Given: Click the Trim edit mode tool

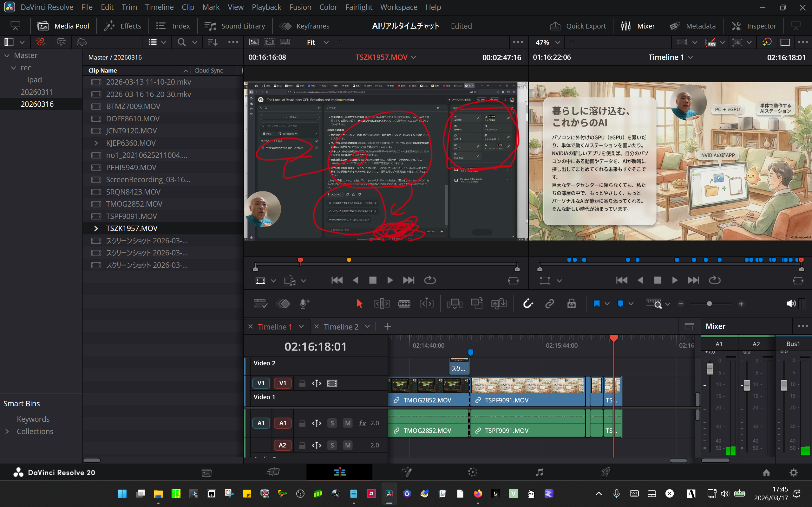Looking at the screenshot, I should [382, 304].
